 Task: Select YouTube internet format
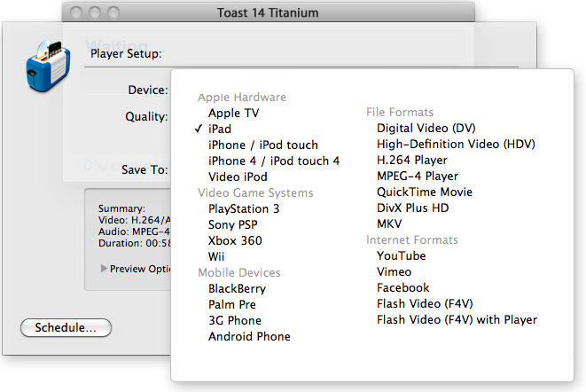401,255
